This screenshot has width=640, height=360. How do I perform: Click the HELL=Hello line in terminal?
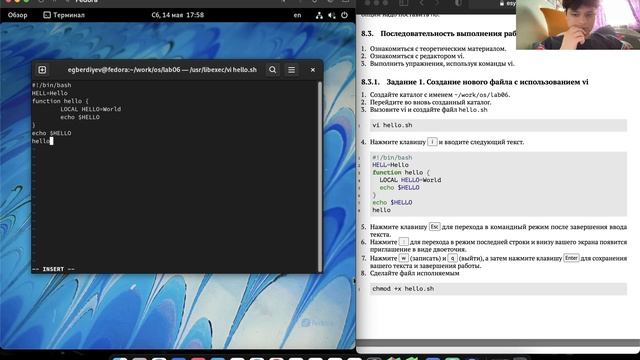(50, 93)
